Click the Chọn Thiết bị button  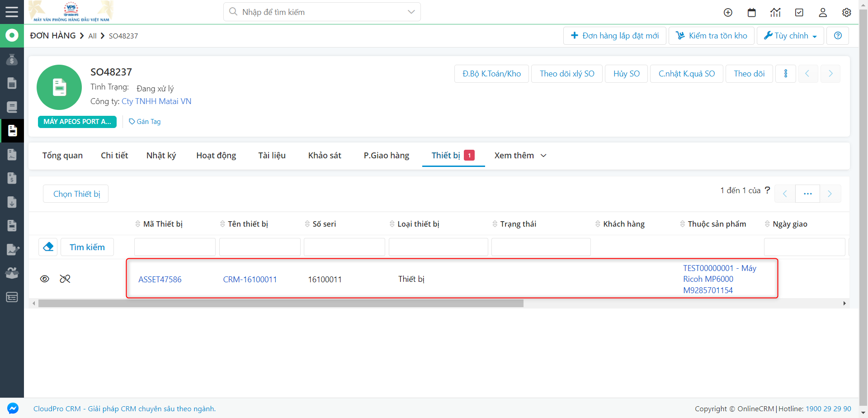coord(76,194)
